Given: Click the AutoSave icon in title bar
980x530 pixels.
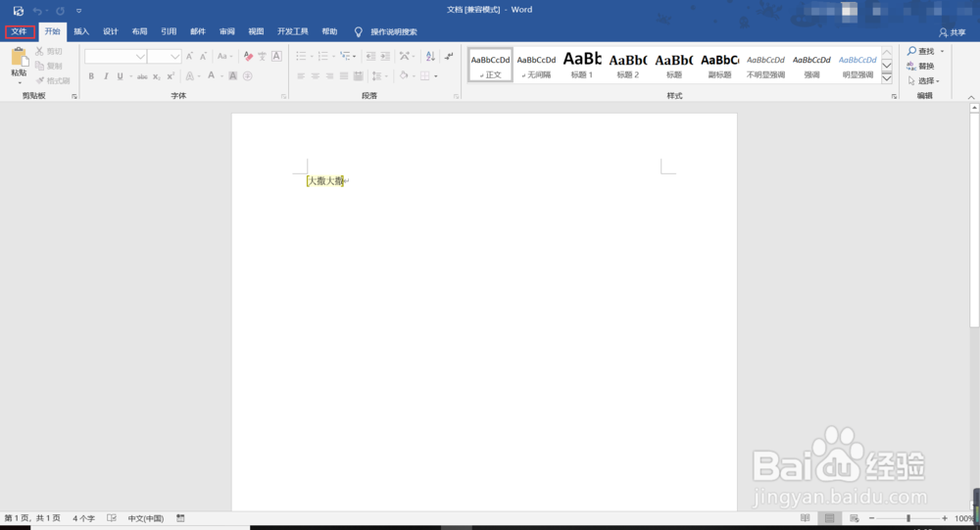Looking at the screenshot, I should tap(18, 11).
